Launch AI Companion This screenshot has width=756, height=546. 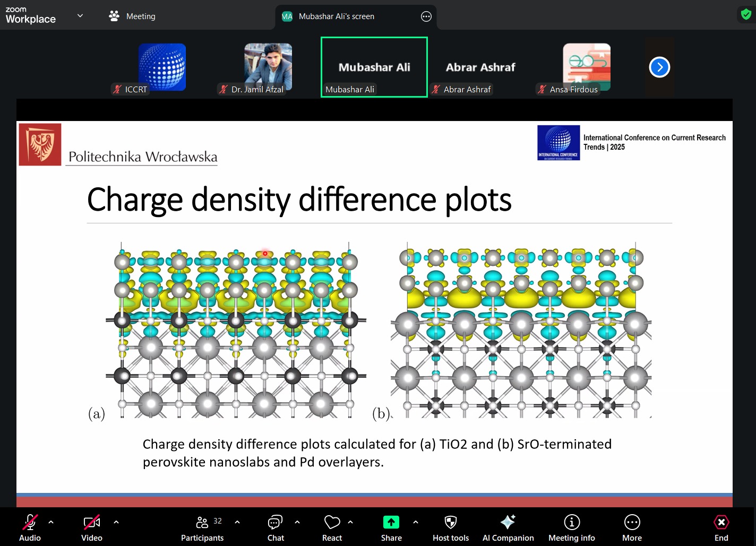pos(508,528)
